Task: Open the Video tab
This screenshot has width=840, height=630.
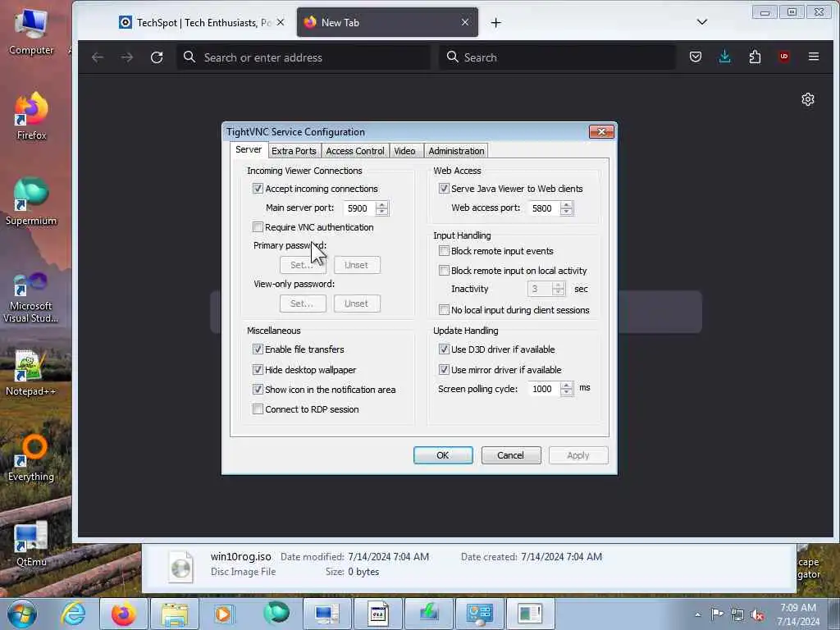Action: point(405,151)
